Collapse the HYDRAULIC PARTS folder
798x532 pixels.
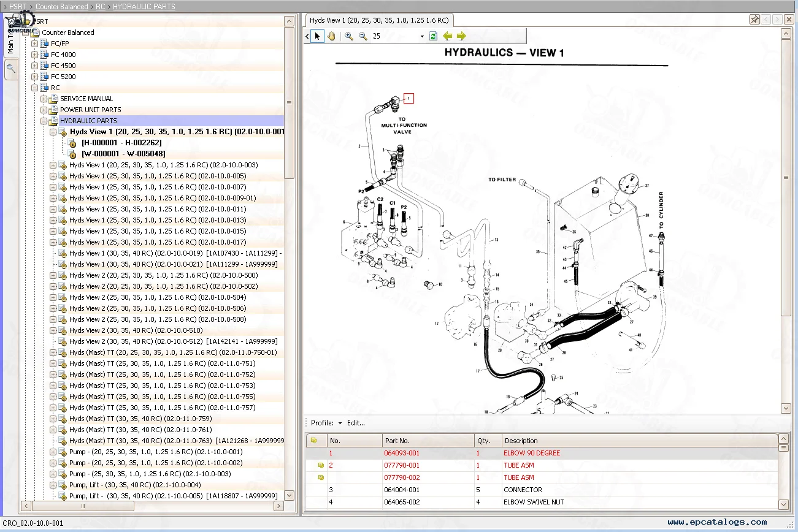(44, 121)
